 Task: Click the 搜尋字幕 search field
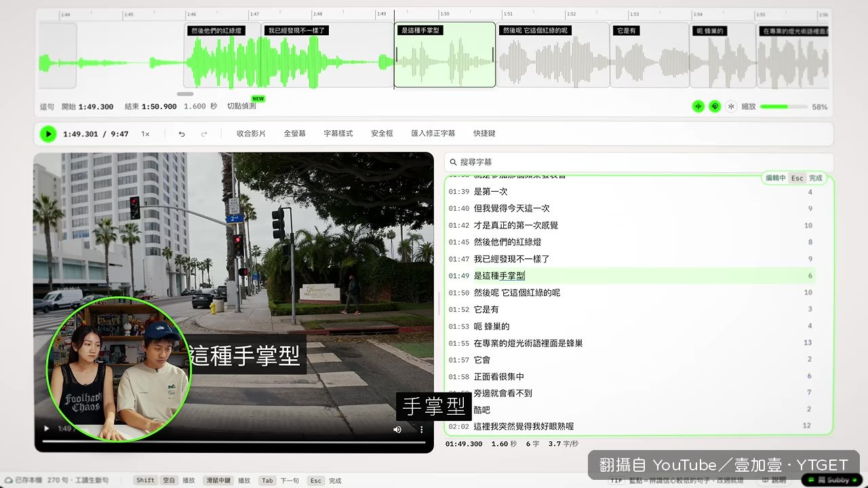click(638, 163)
